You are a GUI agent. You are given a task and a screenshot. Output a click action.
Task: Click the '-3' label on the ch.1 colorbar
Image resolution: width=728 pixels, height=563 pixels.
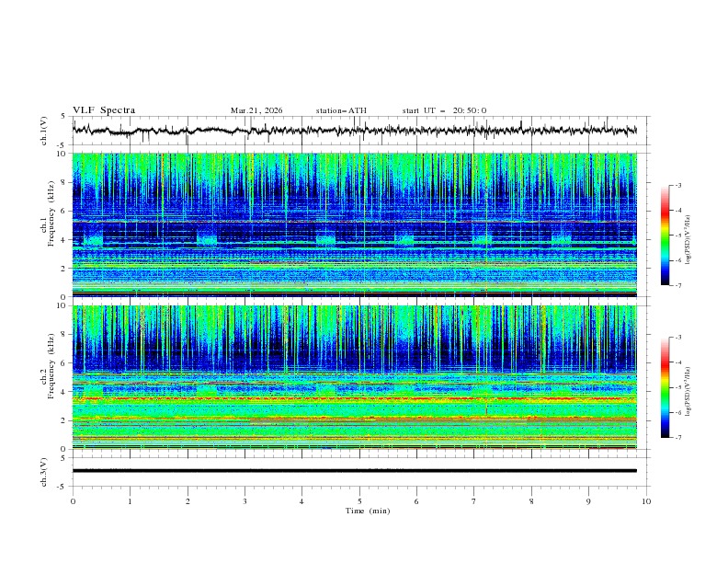click(x=677, y=185)
